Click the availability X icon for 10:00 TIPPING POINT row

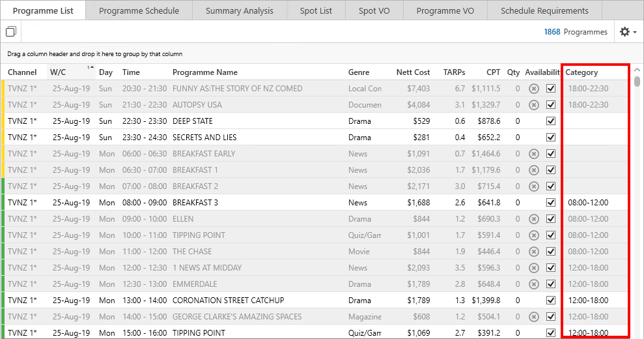[533, 235]
